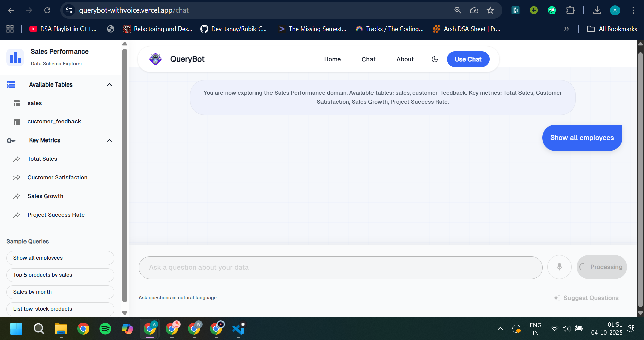Open the Dev-tanay/Rubik-C GitHub bookmark
This screenshot has height=340, width=644.
coord(234,29)
